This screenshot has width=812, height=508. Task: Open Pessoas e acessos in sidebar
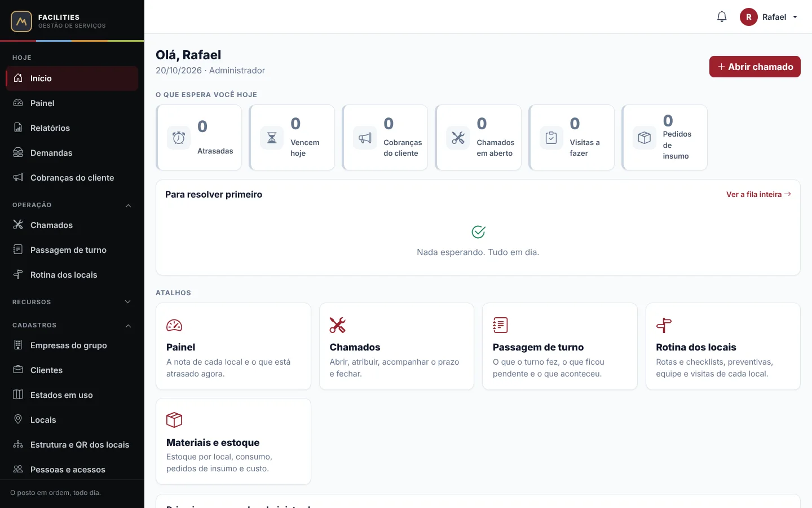coord(72,470)
